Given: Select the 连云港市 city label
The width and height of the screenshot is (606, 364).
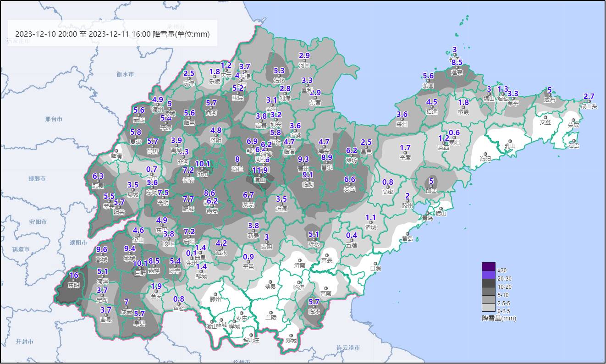Looking at the screenshot, I should pos(348,348).
